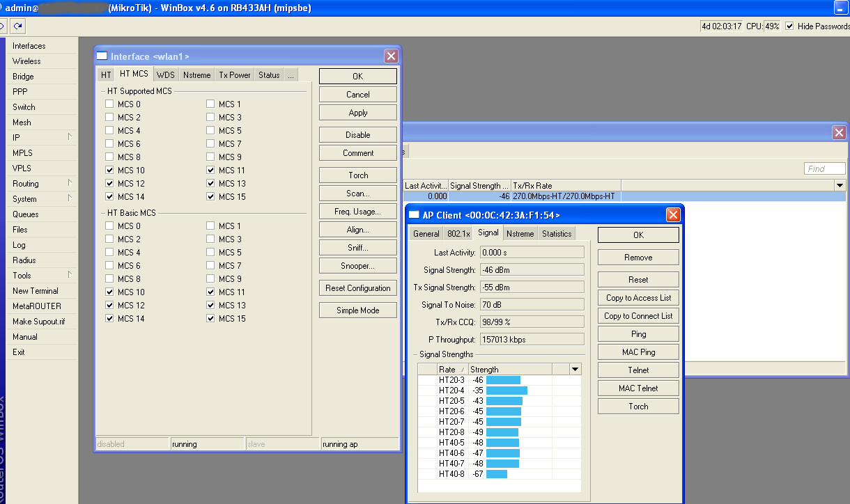Image resolution: width=850 pixels, height=504 pixels.
Task: Switch to the Tx Power tab
Action: 235,75
